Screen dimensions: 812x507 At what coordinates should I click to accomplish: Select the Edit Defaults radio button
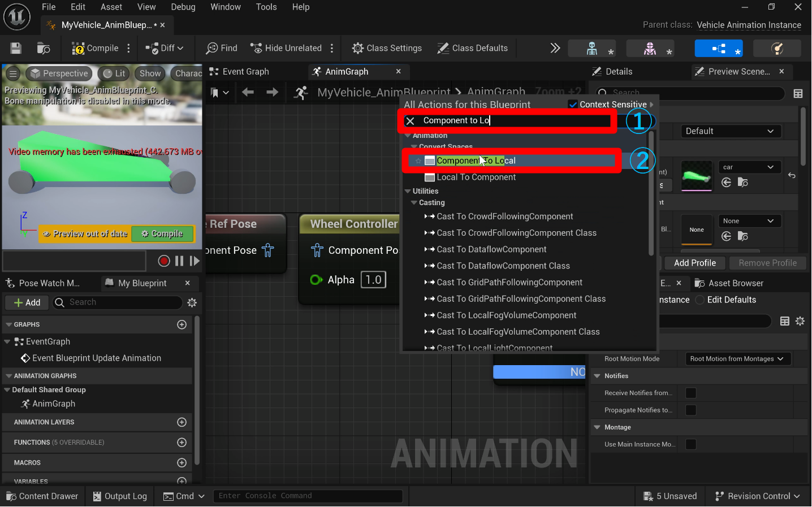click(x=701, y=300)
